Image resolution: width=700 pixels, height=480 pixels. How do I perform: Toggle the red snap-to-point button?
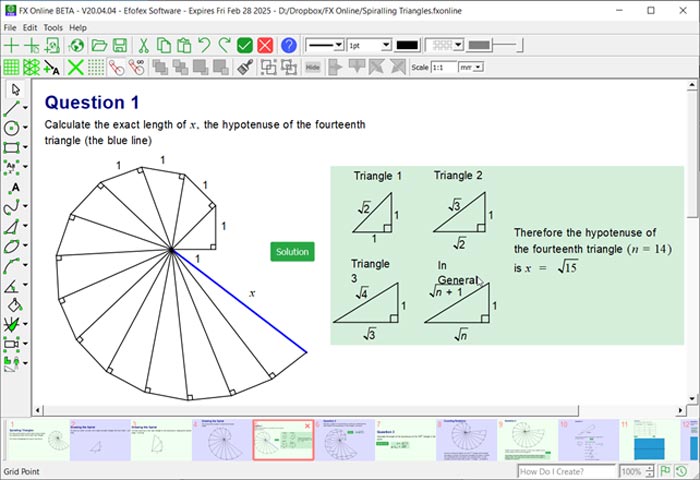pyautogui.click(x=116, y=67)
